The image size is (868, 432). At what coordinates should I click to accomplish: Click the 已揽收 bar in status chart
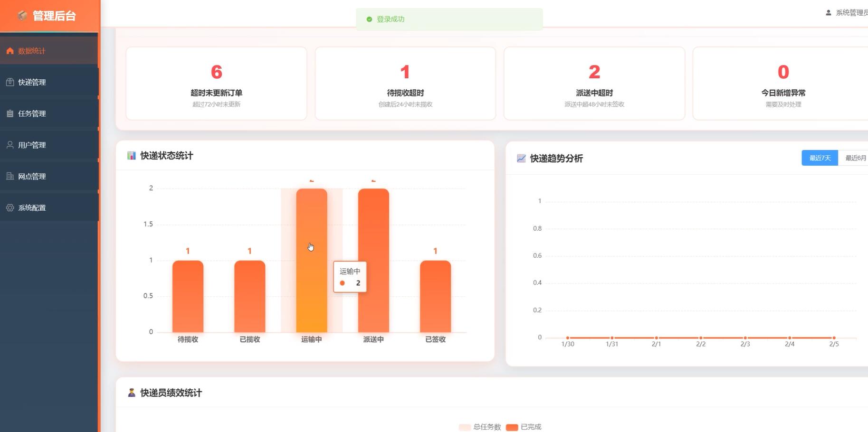pos(249,296)
